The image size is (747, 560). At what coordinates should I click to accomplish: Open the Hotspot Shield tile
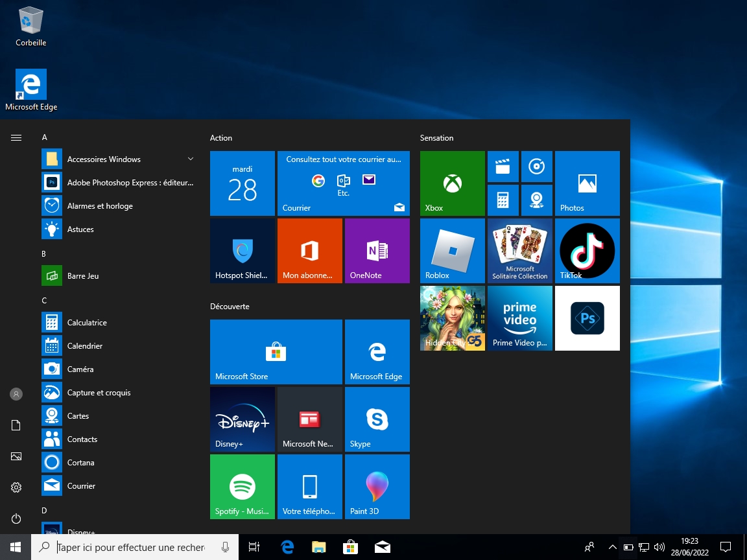pos(243,250)
